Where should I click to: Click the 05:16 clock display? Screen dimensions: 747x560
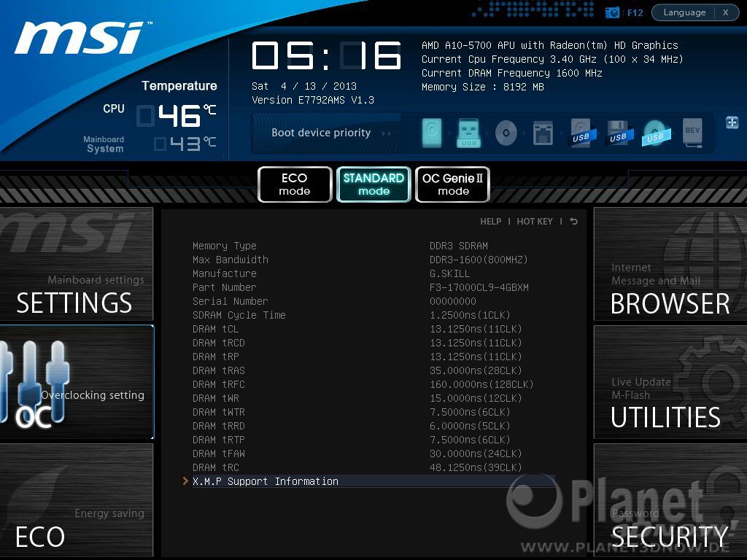point(326,55)
